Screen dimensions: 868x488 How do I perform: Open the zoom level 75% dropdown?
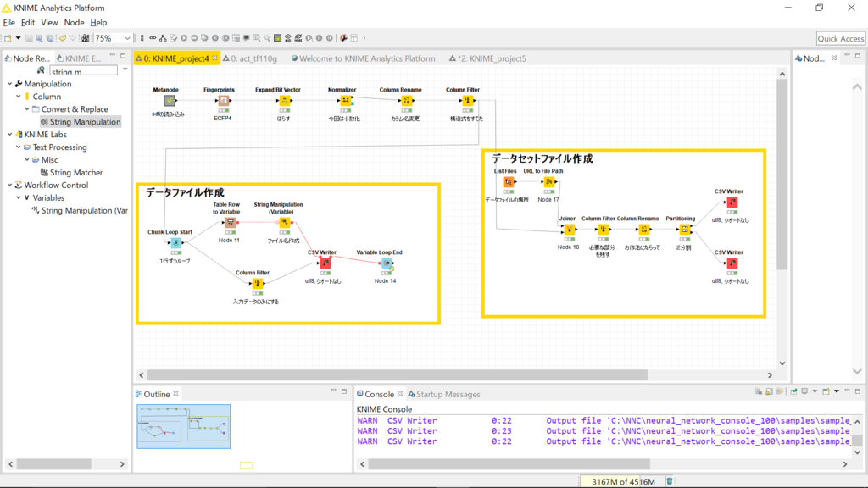tap(127, 38)
